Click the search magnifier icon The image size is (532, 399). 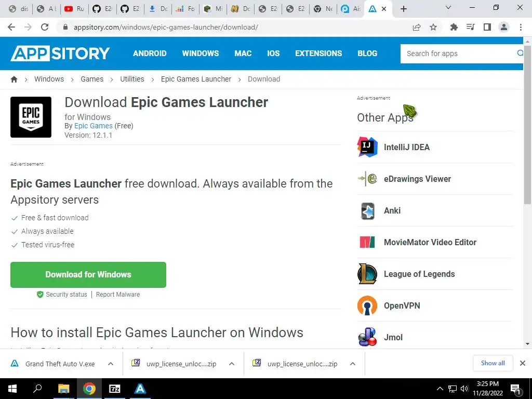coord(520,54)
